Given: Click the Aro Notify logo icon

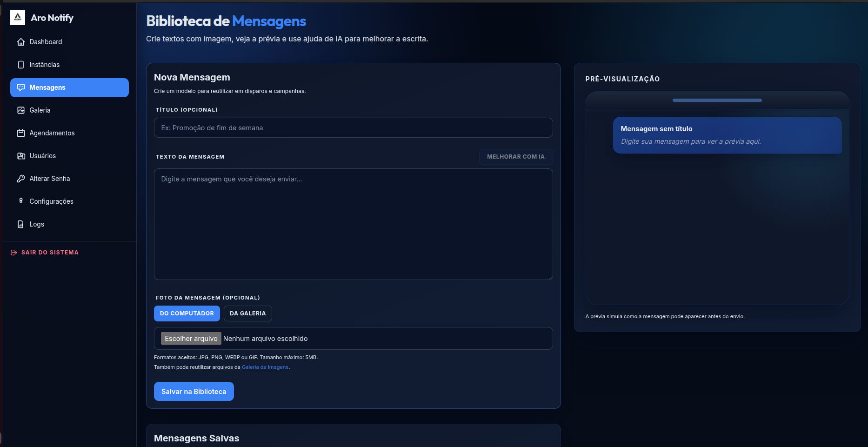Looking at the screenshot, I should [x=18, y=18].
